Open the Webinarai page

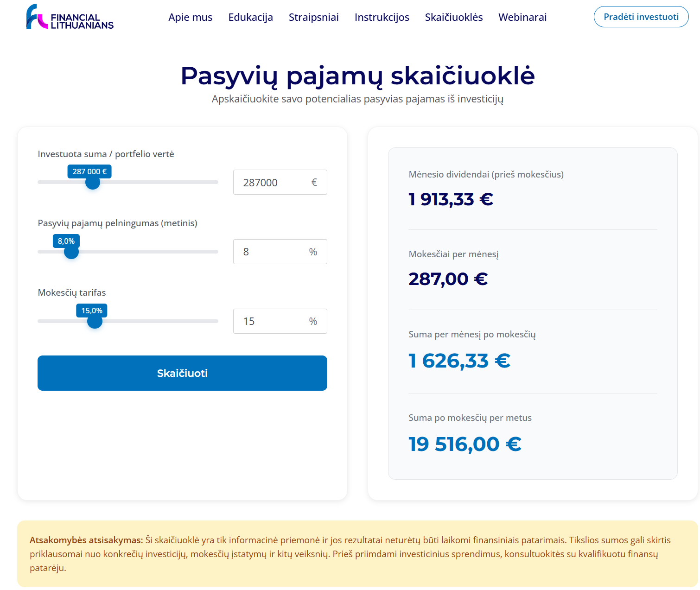[522, 17]
